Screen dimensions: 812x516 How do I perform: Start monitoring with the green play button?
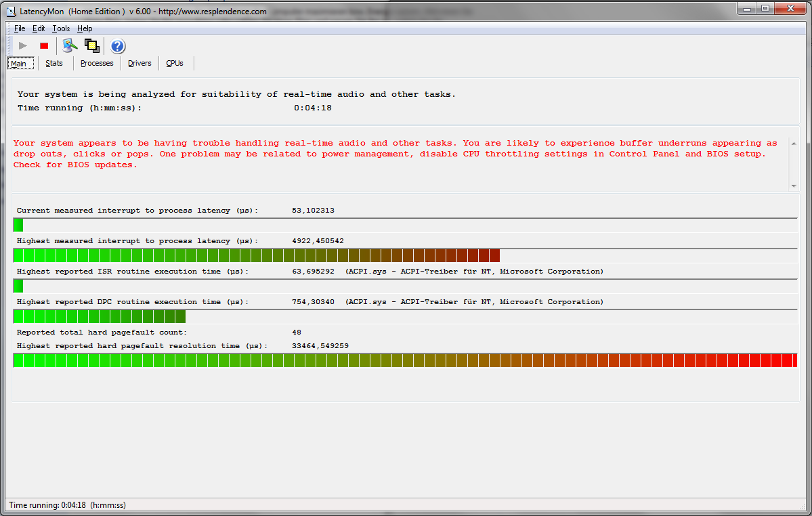[23, 45]
